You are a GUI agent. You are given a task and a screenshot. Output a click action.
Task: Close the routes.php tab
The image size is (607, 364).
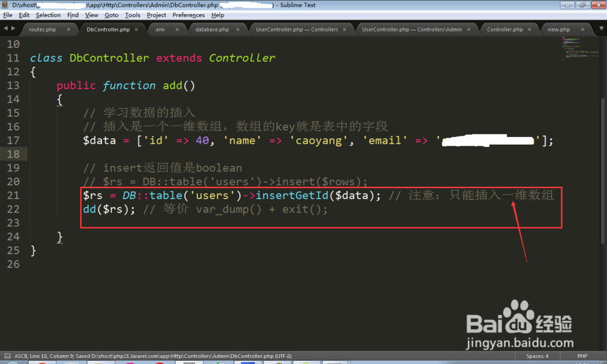69,29
